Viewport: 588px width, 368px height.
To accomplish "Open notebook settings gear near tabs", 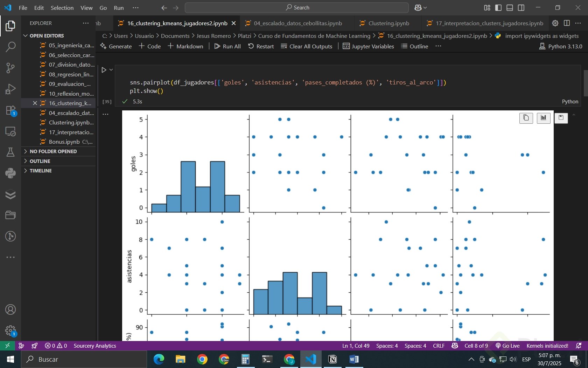I will 555,23.
